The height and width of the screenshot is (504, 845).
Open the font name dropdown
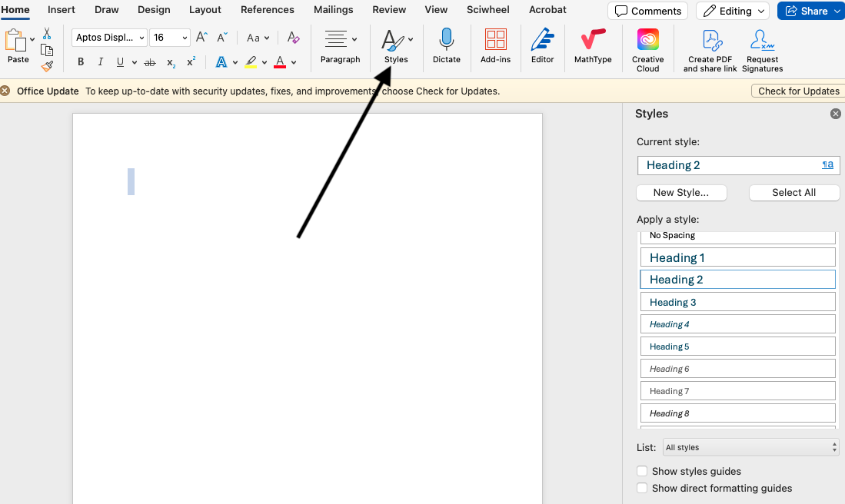(141, 38)
